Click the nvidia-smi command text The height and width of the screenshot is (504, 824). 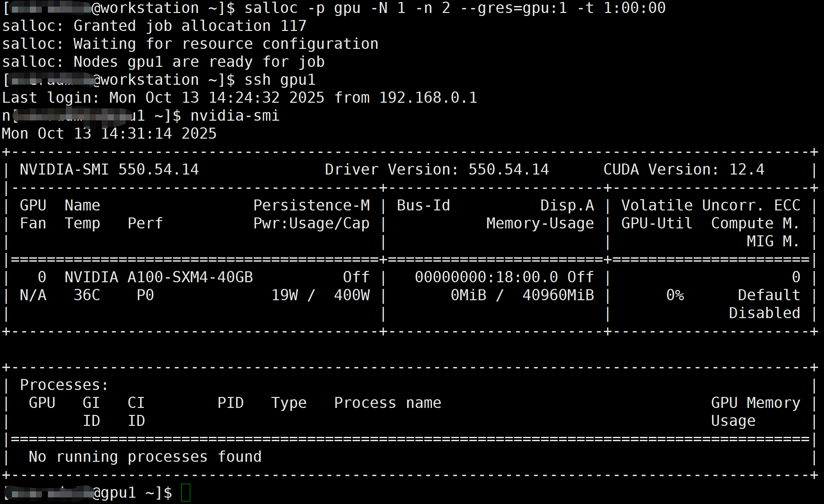coord(235,116)
